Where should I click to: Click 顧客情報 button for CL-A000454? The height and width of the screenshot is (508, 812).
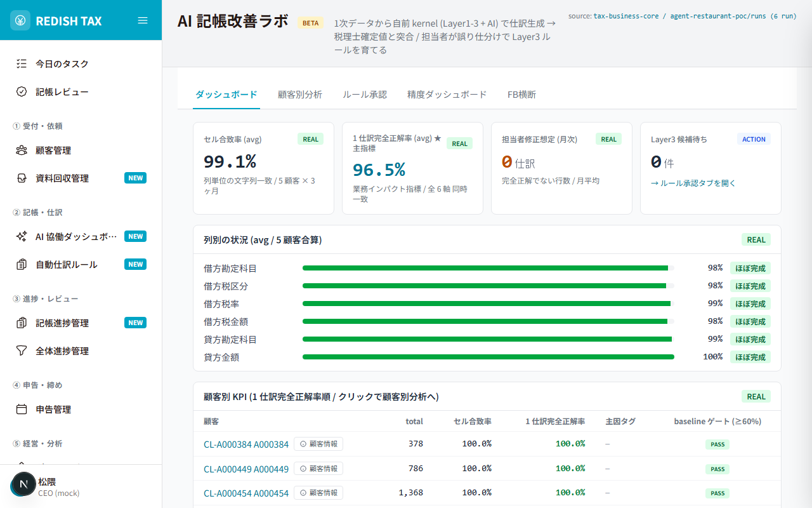click(x=318, y=492)
